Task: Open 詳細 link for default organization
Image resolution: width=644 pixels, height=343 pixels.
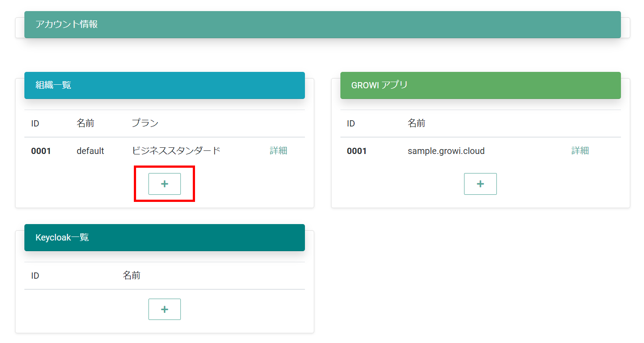Action: 278,151
